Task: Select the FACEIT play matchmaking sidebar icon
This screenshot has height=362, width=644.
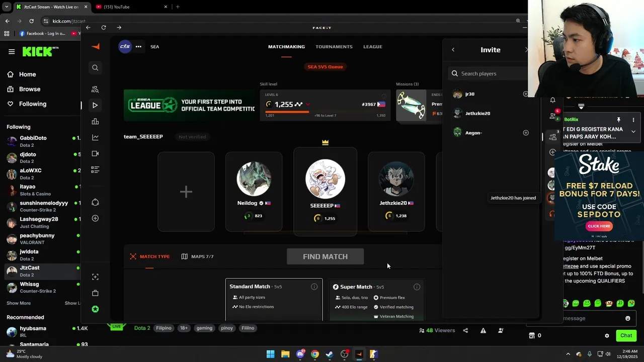Action: pos(95,105)
